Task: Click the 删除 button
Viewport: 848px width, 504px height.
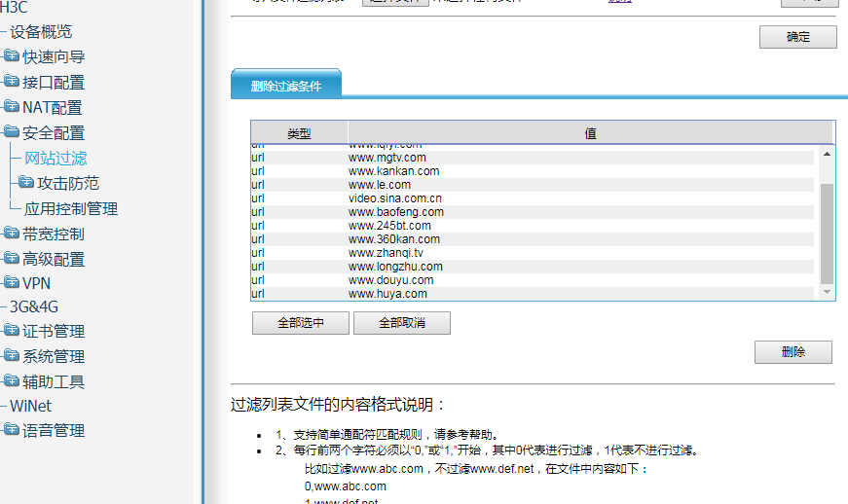Action: click(793, 352)
